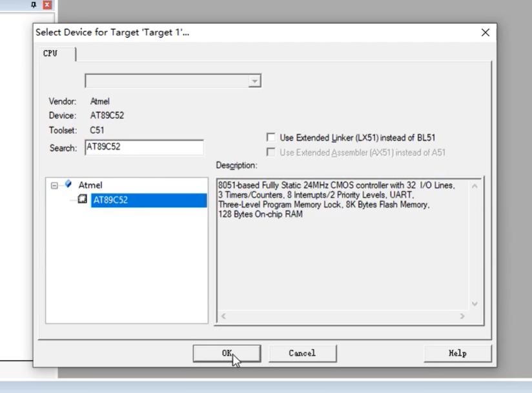Click description scrollbar up arrow
This screenshot has width=532, height=393.
tap(475, 186)
